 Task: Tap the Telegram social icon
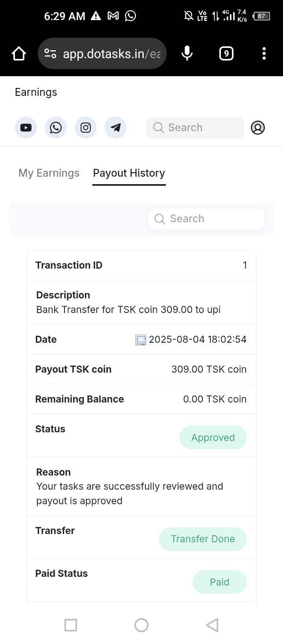point(116,128)
